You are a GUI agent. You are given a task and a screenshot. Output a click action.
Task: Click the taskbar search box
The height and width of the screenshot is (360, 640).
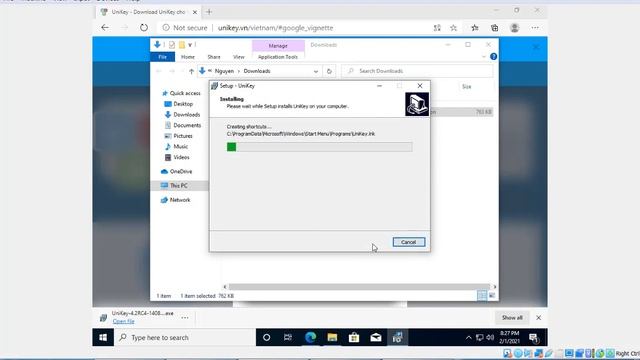click(185, 338)
